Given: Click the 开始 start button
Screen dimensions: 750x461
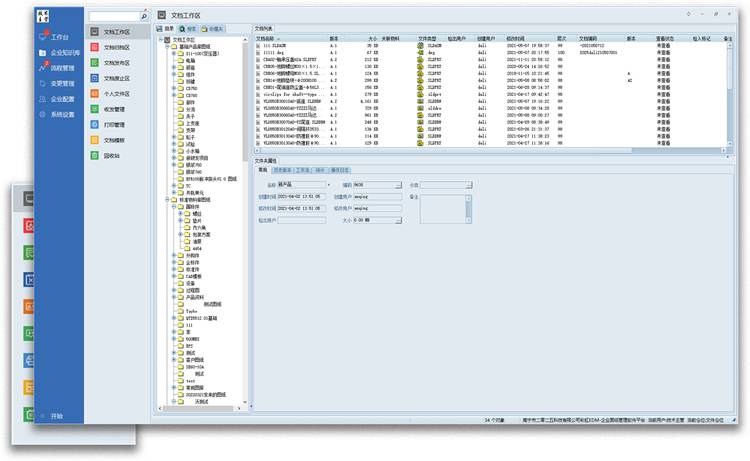Looking at the screenshot, I should [x=56, y=415].
